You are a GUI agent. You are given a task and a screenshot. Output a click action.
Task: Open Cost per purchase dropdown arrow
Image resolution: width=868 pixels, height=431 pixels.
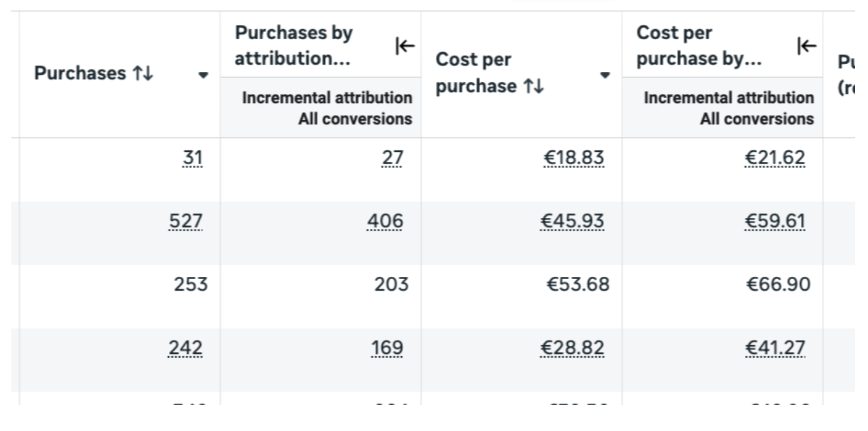point(605,75)
